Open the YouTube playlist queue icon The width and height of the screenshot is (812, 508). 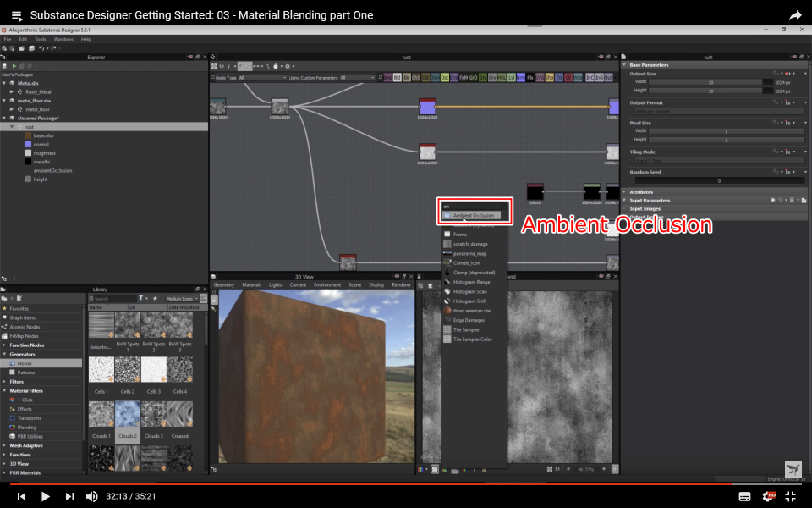pos(16,15)
